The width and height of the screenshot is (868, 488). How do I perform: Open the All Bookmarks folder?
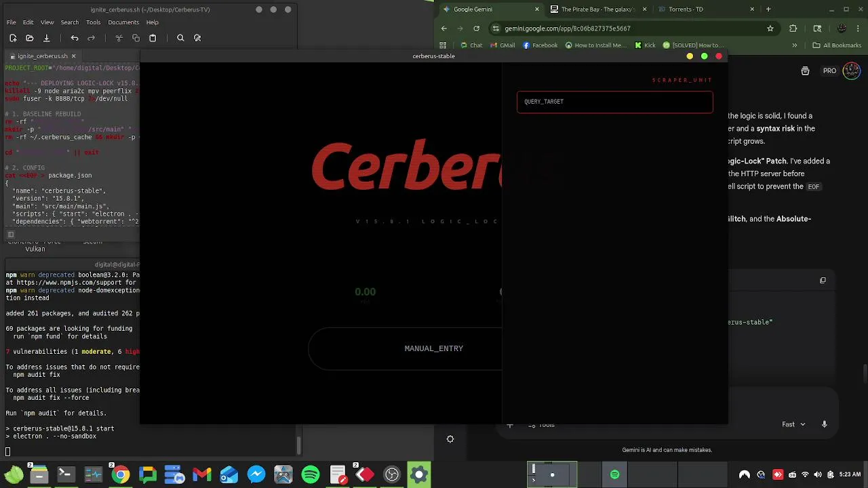point(837,45)
